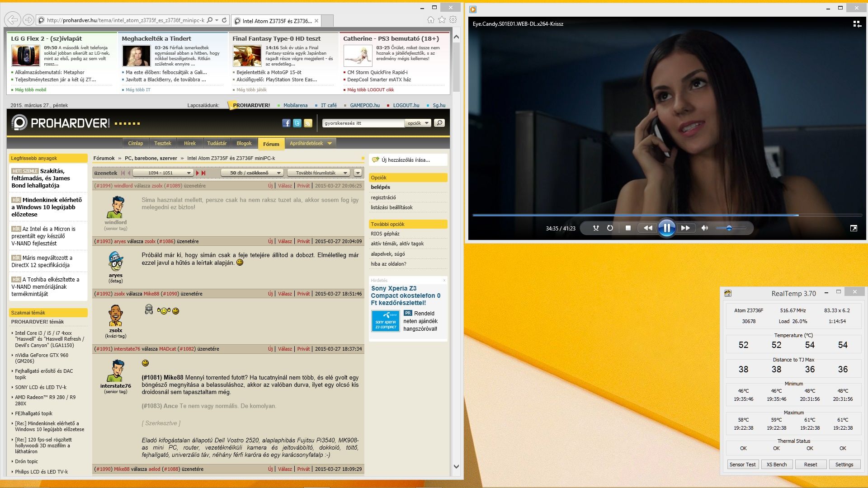Open the RSS feed icon in the site header

click(x=308, y=123)
